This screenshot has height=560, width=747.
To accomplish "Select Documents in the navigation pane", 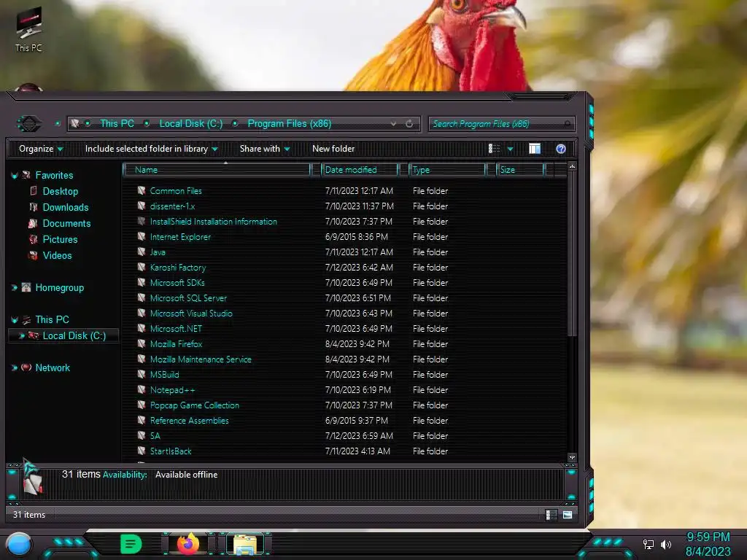I will (66, 223).
